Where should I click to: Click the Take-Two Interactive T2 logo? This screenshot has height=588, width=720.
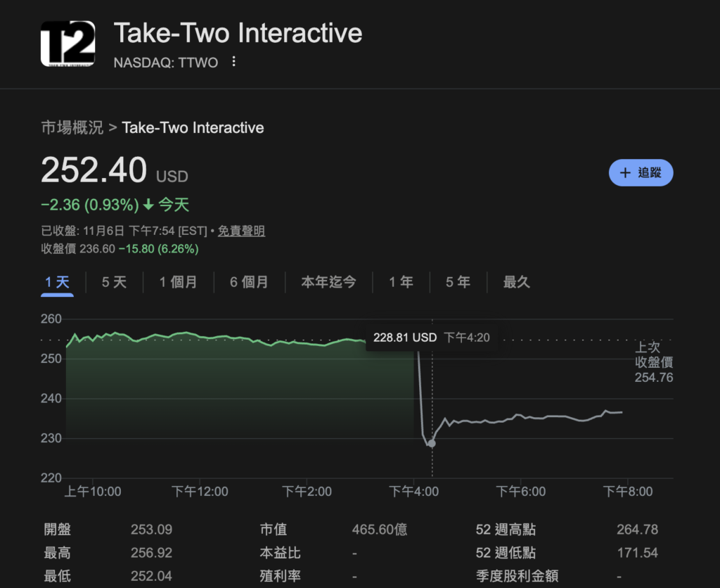tap(67, 42)
